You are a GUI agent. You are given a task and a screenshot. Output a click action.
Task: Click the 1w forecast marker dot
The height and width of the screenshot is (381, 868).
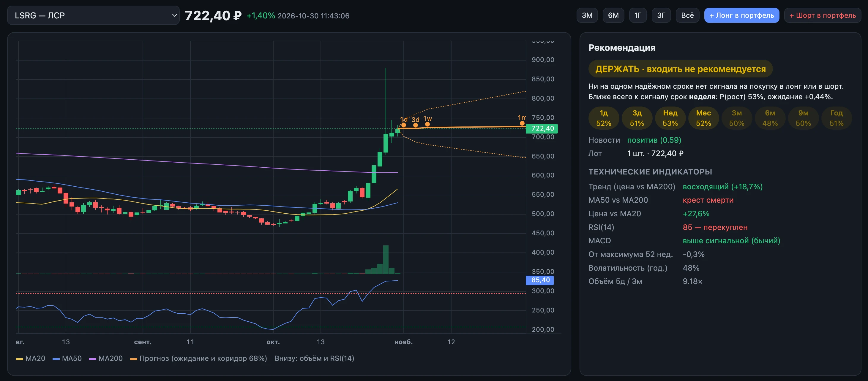click(x=427, y=124)
